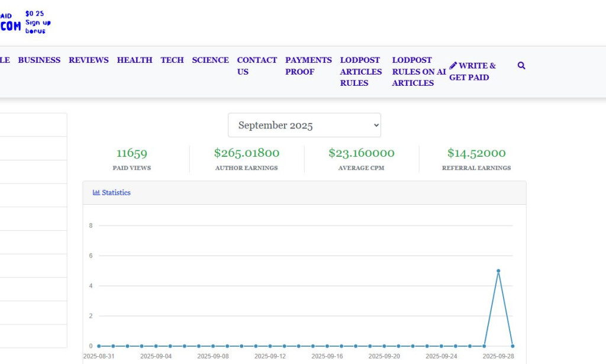
Task: Navigate to the HEALTH category
Action: 134,60
